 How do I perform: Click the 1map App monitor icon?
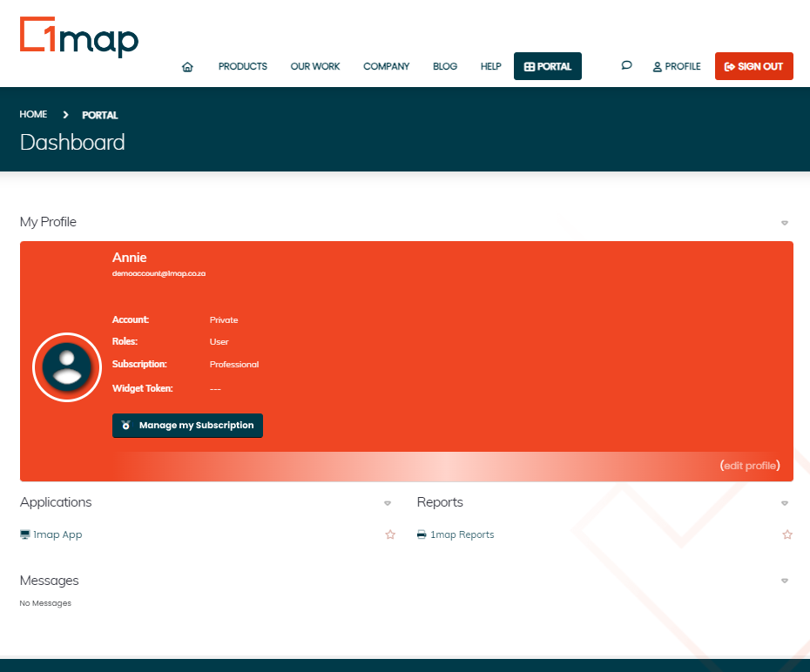[x=24, y=534]
